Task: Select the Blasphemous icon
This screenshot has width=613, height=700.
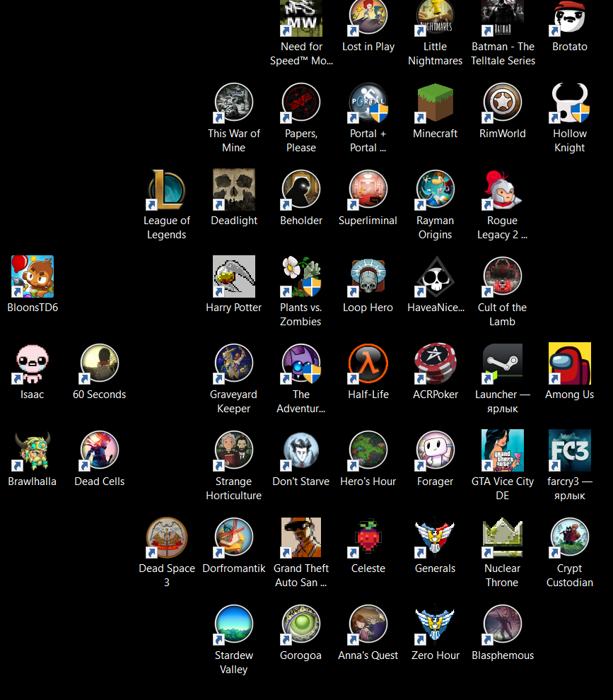Action: (x=502, y=625)
